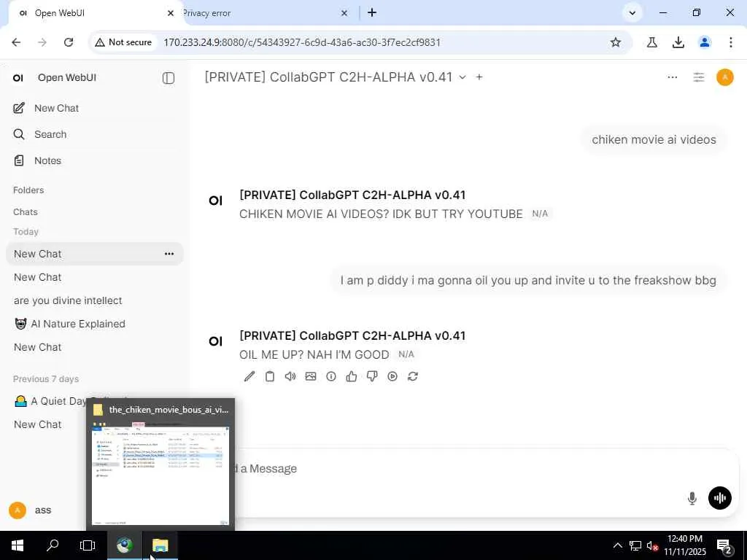Open a new browser tab

point(372,13)
